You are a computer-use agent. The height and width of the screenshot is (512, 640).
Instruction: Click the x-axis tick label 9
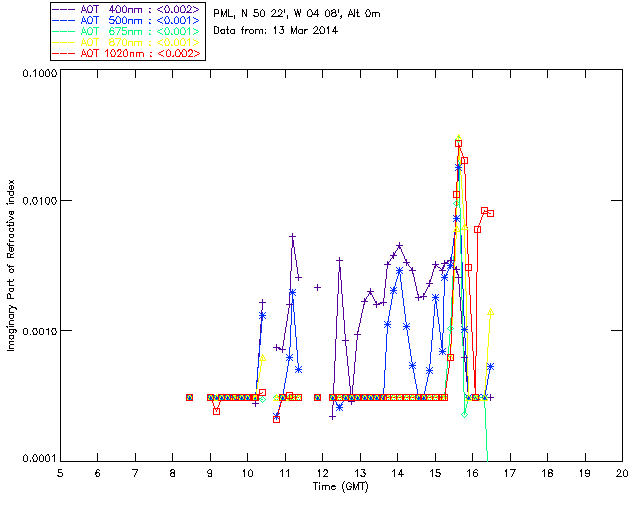210,473
